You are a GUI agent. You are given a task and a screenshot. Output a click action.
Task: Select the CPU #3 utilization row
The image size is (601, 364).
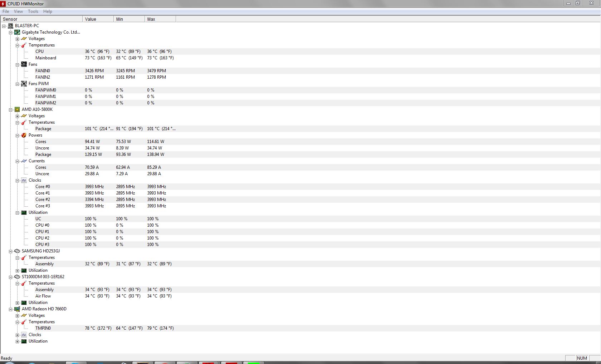click(300, 245)
